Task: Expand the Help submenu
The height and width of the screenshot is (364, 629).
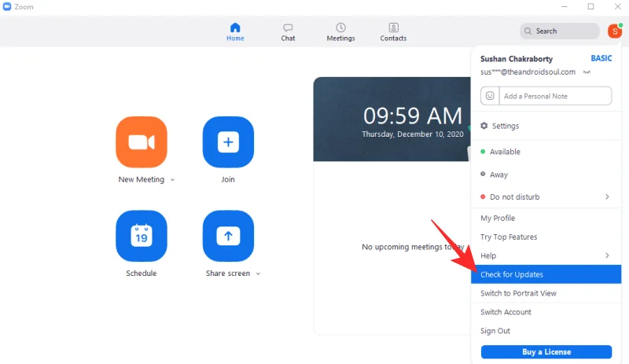Action: pos(606,256)
